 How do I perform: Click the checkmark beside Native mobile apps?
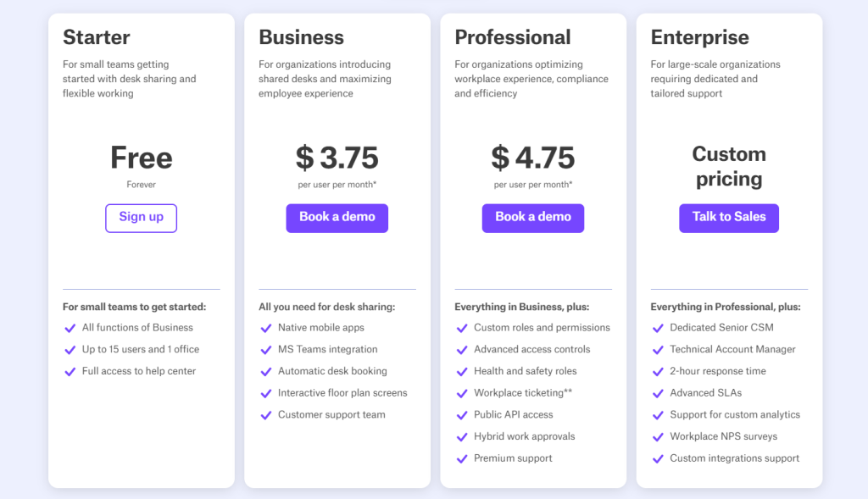coord(265,328)
